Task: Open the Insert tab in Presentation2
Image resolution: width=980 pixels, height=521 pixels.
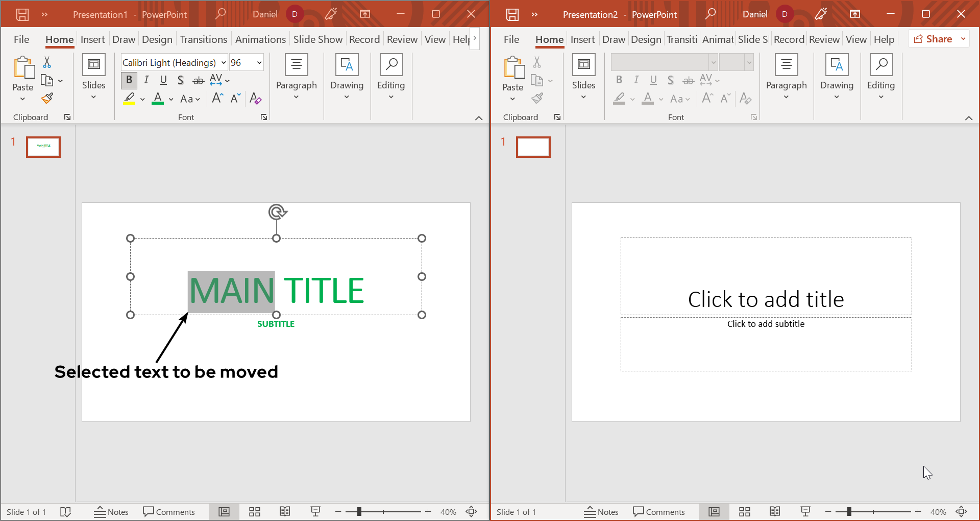Action: (582, 39)
